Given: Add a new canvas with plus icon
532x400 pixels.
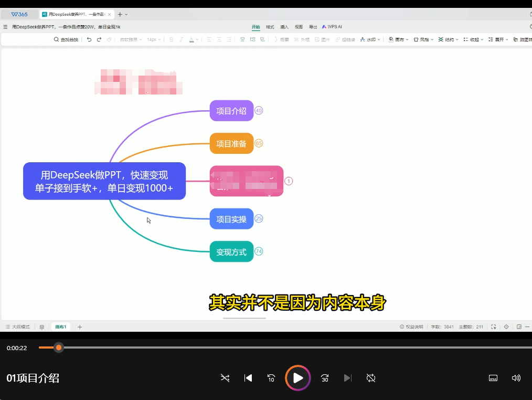Looking at the screenshot, I should pyautogui.click(x=80, y=327).
